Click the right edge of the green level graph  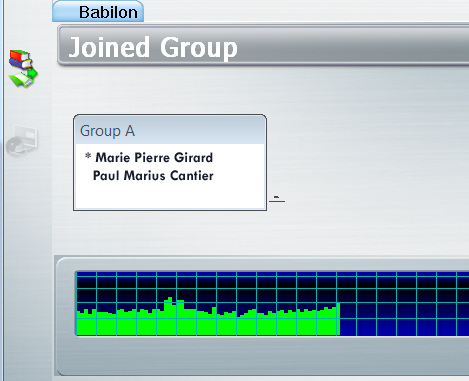[339, 319]
